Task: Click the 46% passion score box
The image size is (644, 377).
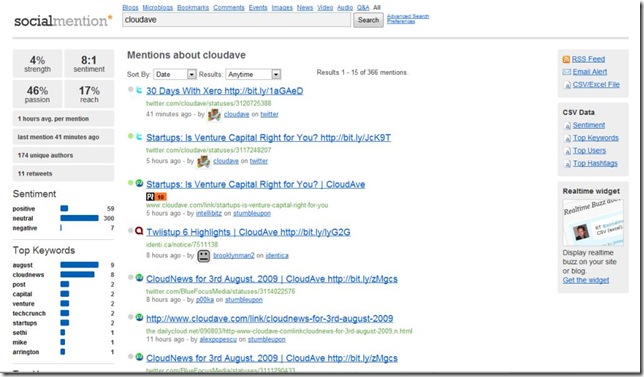Action: (37, 94)
